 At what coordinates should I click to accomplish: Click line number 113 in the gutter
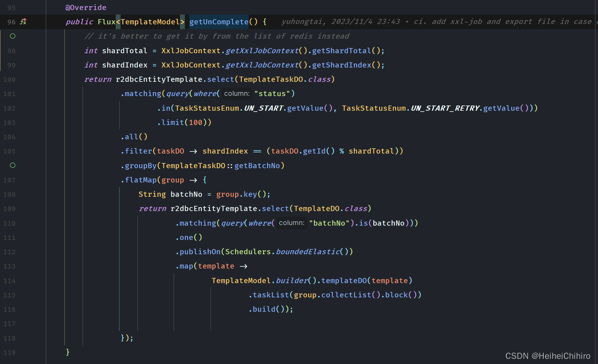coord(9,266)
